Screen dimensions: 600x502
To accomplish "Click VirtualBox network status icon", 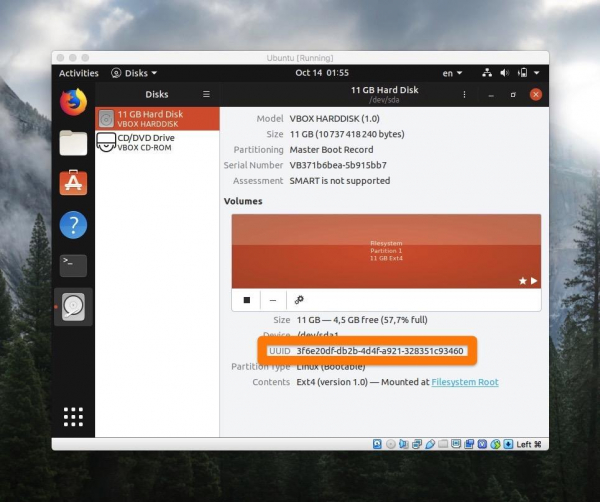I will [417, 444].
